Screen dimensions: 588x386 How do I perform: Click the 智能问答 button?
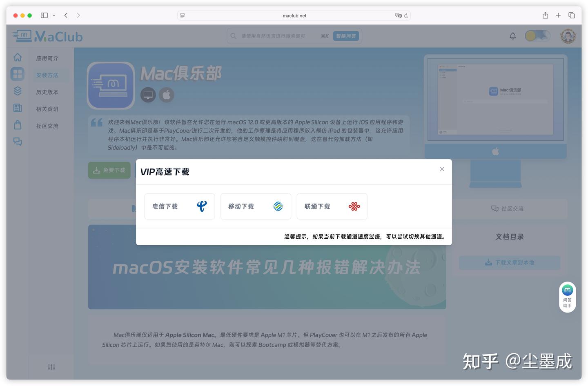[x=346, y=36]
